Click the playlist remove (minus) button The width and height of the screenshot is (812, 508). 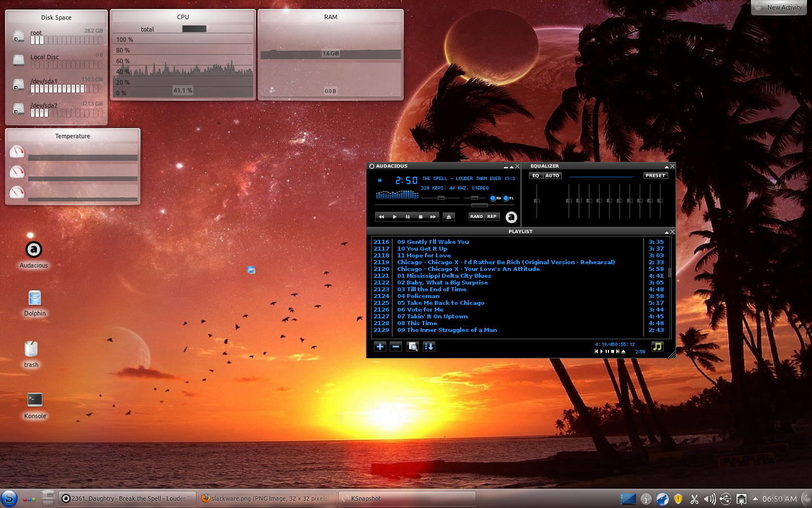pyautogui.click(x=396, y=347)
